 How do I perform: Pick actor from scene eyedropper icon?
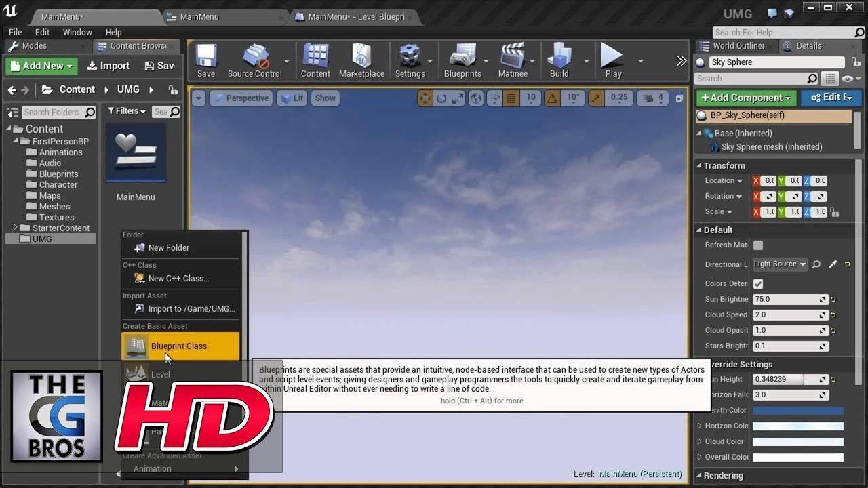click(x=833, y=264)
